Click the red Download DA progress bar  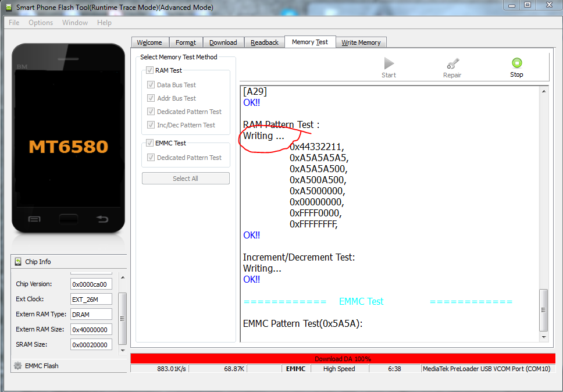[343, 359]
